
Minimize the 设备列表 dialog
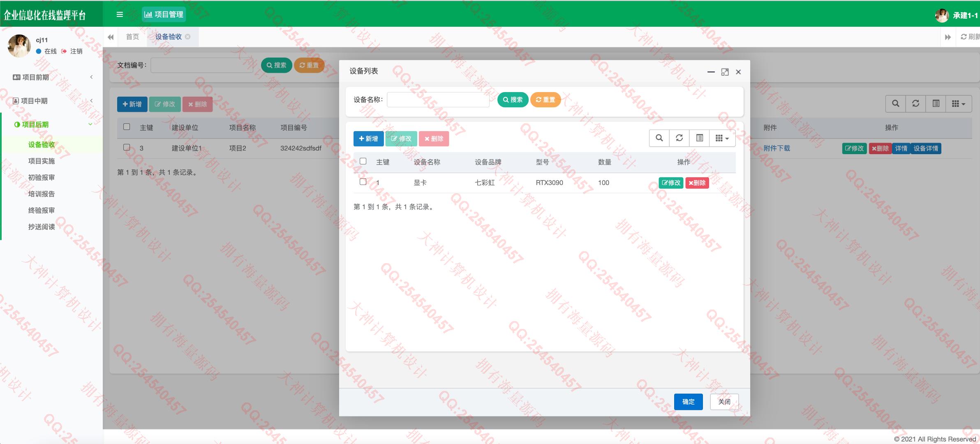pos(711,72)
